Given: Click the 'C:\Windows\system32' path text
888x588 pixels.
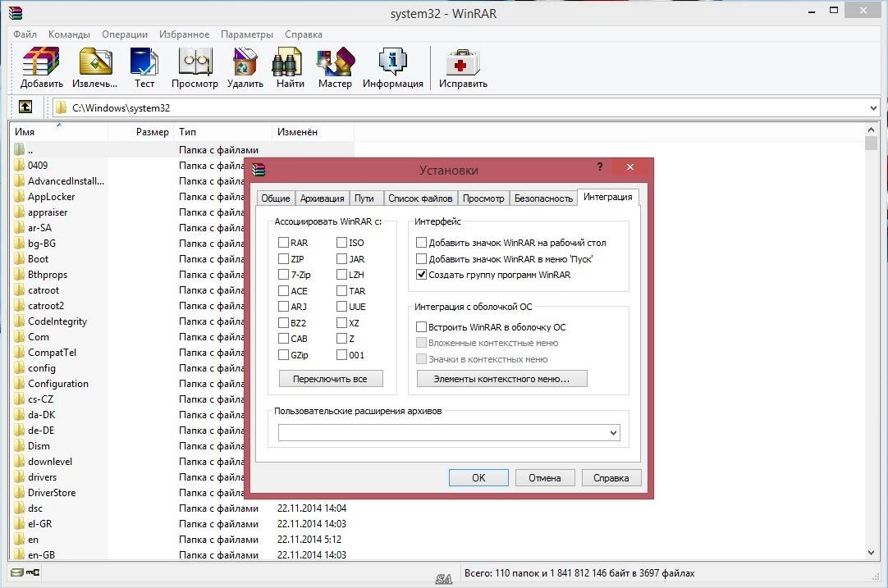Looking at the screenshot, I should pos(121,107).
